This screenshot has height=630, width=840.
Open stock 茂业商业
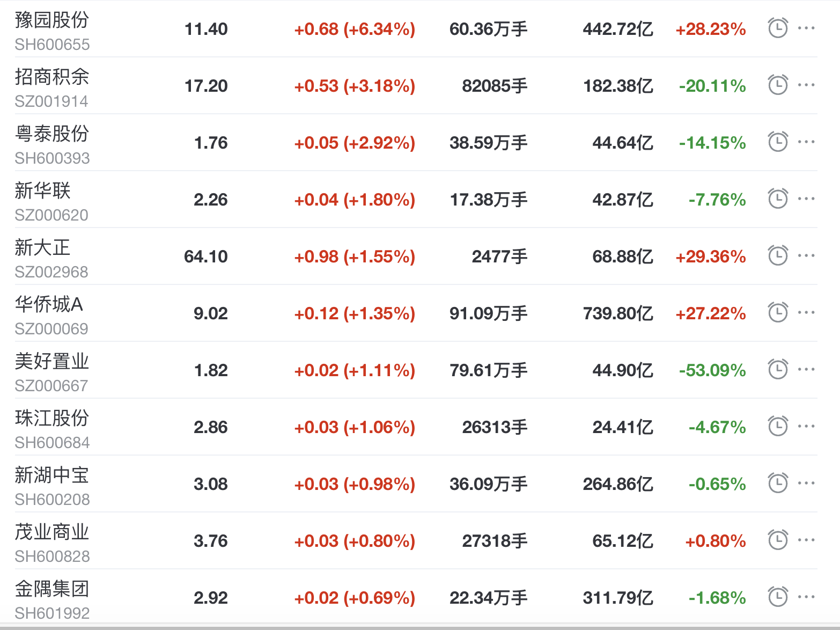[52, 532]
